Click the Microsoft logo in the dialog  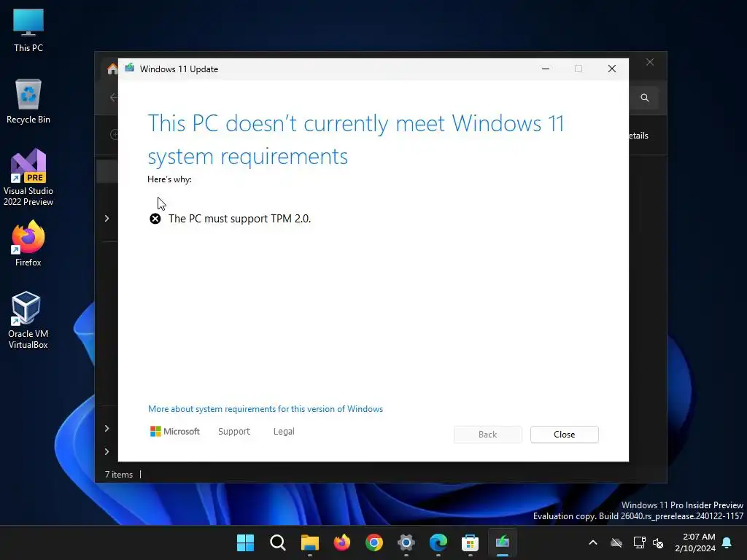(x=175, y=432)
